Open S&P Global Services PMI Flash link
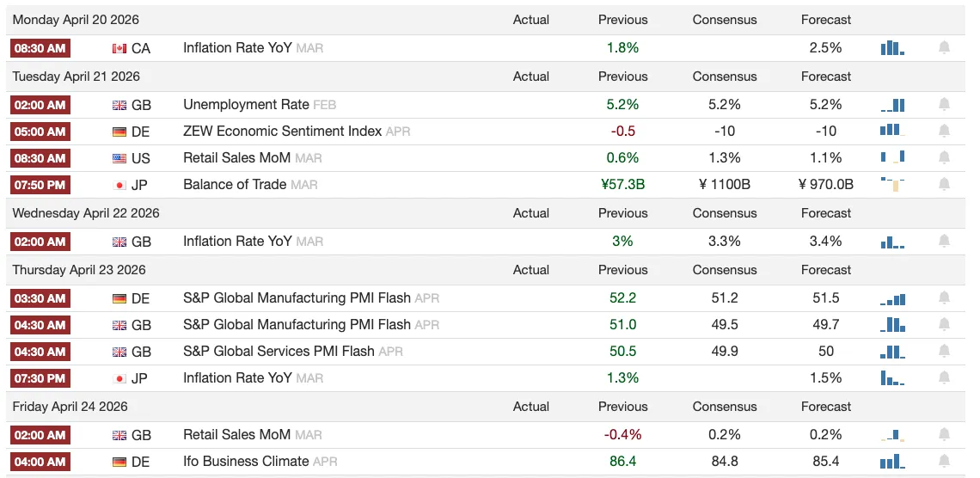 pos(279,352)
